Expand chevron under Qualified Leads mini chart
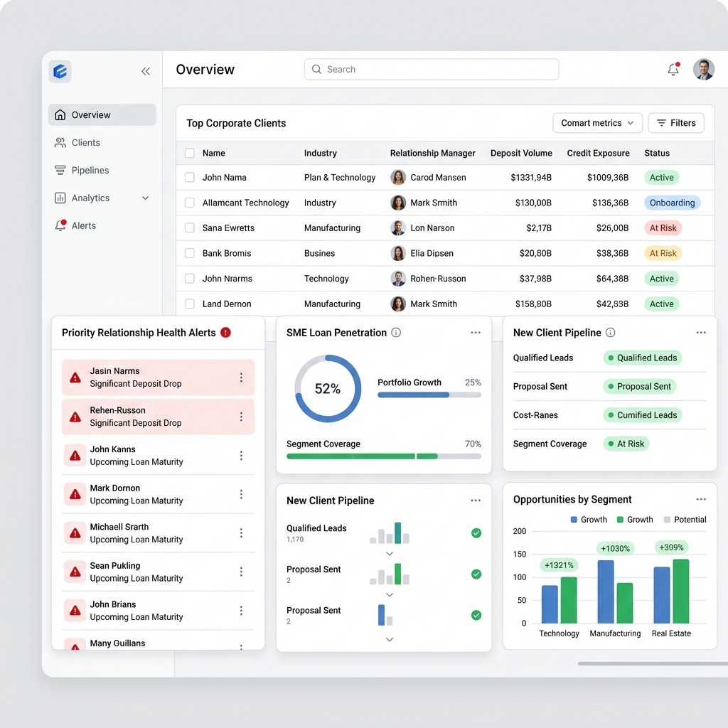Screen dimensions: 728x728 point(390,553)
